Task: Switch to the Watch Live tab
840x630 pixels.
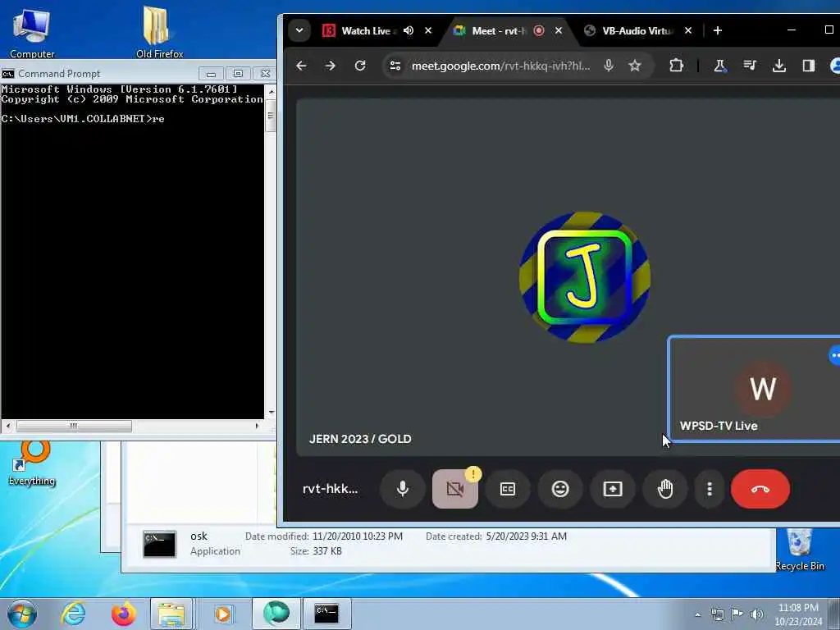Action: 365,30
